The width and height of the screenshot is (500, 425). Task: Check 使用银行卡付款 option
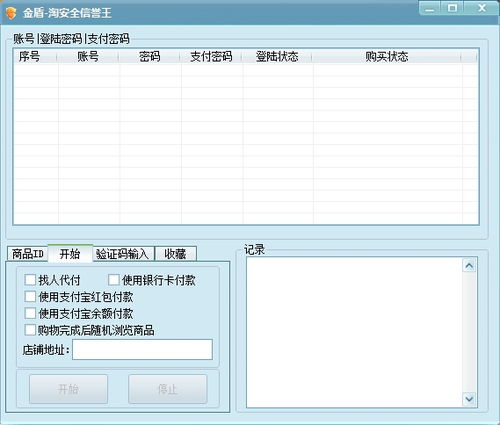tap(114, 280)
